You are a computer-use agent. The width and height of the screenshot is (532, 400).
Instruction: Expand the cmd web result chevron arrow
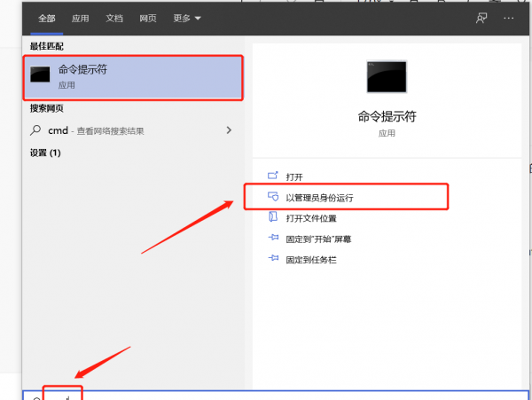tap(229, 130)
